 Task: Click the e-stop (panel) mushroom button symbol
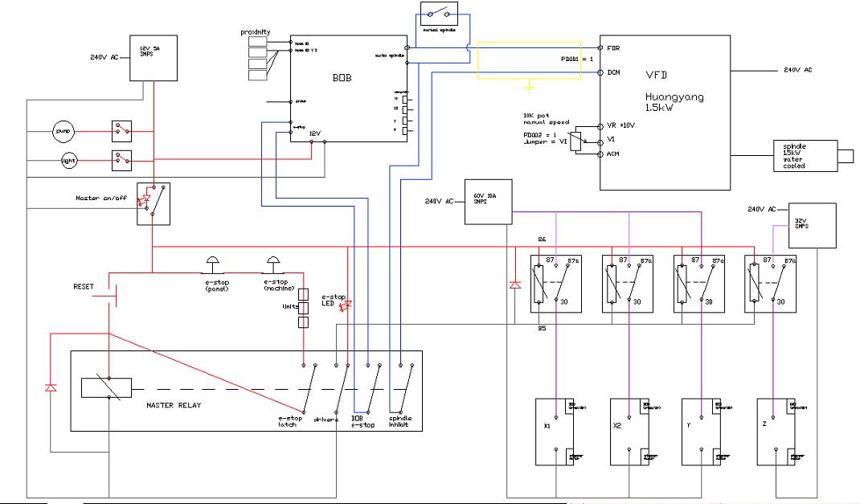215,261
